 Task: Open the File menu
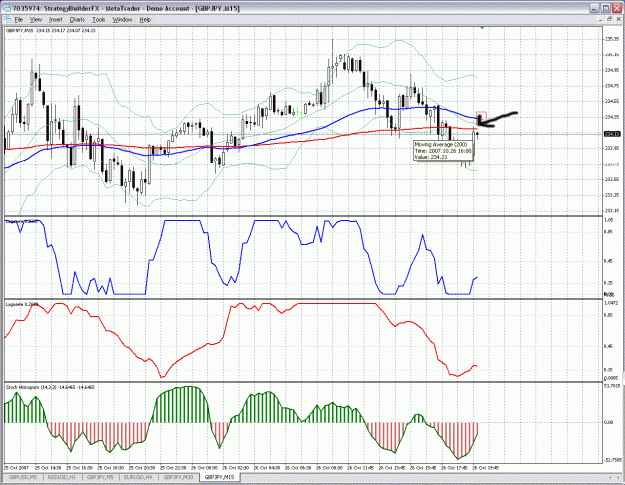point(19,20)
